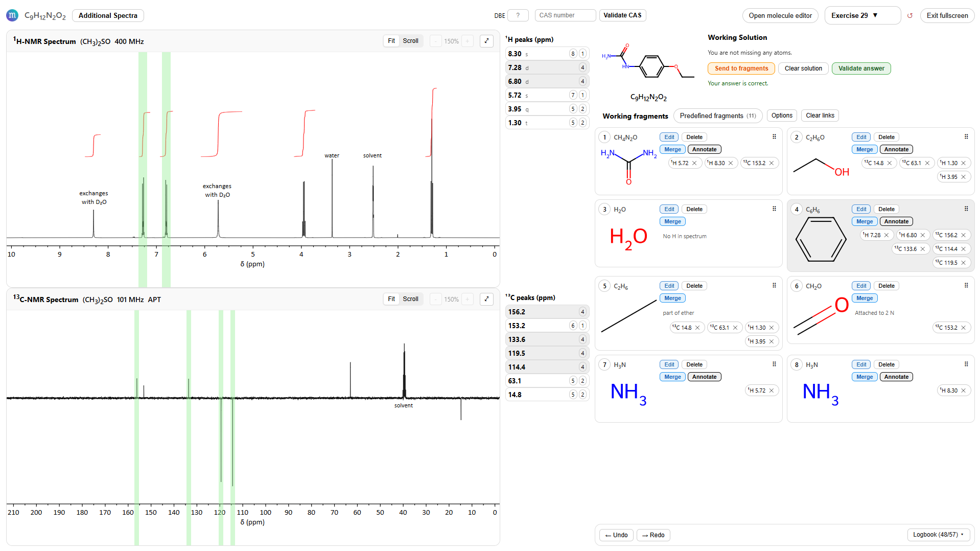The image size is (980, 551).
Task: Click drag handle of fragment 3 H2O
Action: point(774,209)
